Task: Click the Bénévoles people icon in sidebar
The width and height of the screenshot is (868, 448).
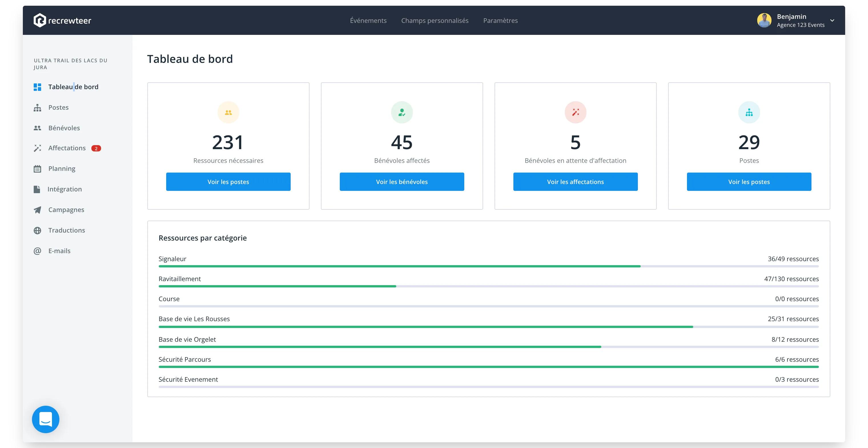Action: (x=37, y=128)
